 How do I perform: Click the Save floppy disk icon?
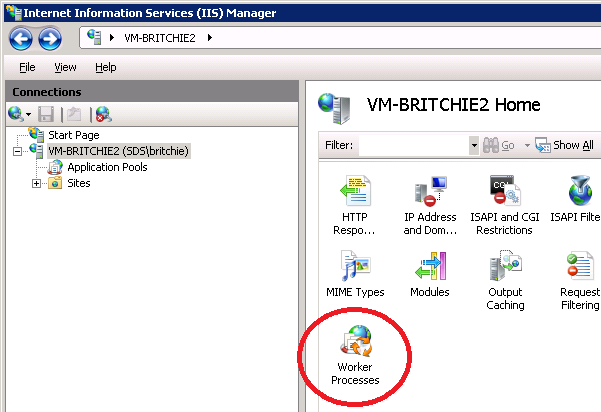click(x=46, y=114)
